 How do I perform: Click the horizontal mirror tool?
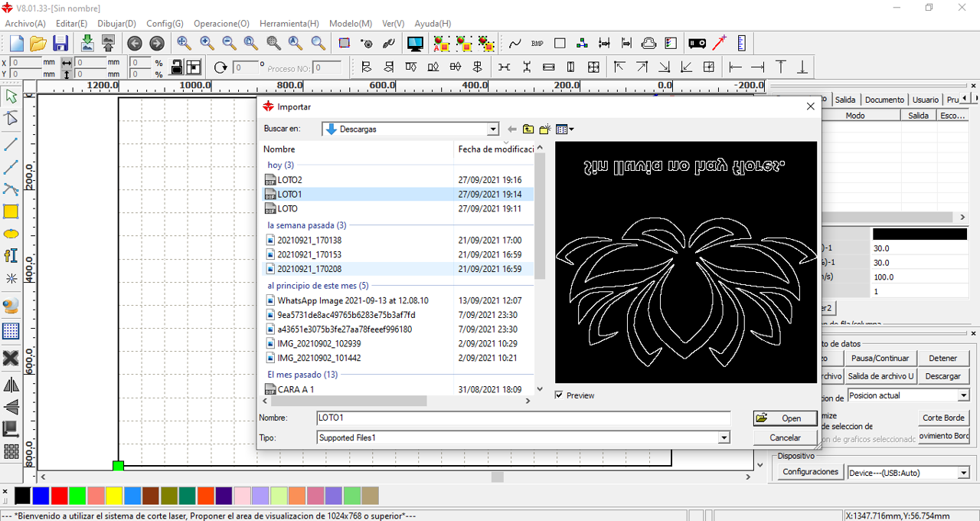click(11, 385)
